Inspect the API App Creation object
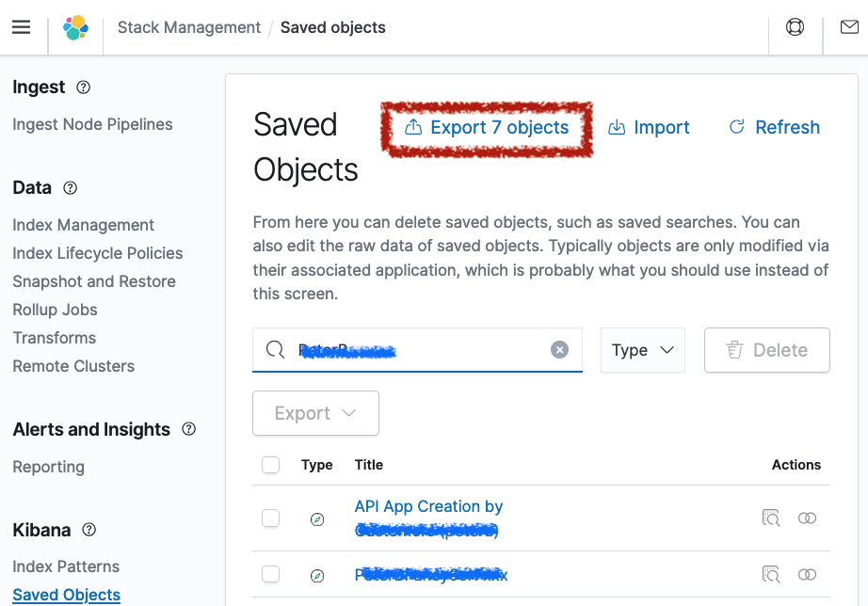This screenshot has height=606, width=868. click(x=771, y=518)
